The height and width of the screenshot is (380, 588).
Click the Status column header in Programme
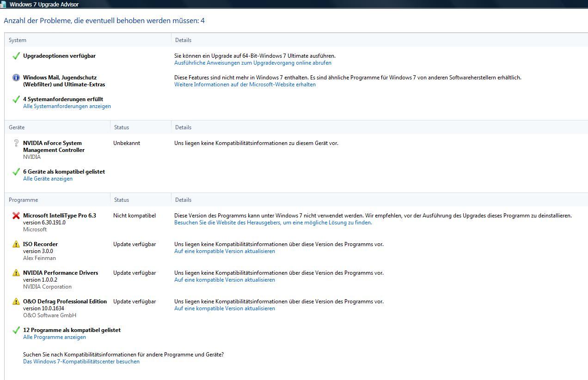(122, 200)
